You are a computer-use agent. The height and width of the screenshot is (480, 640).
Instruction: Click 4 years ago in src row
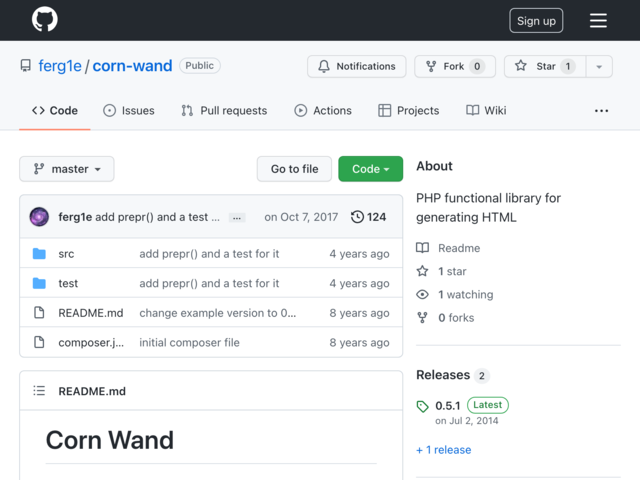point(359,254)
